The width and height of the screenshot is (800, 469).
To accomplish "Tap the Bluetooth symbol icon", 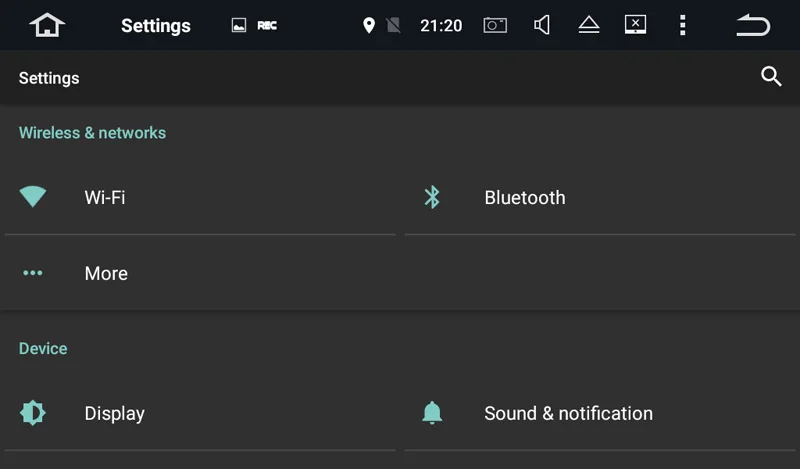I will coord(432,197).
